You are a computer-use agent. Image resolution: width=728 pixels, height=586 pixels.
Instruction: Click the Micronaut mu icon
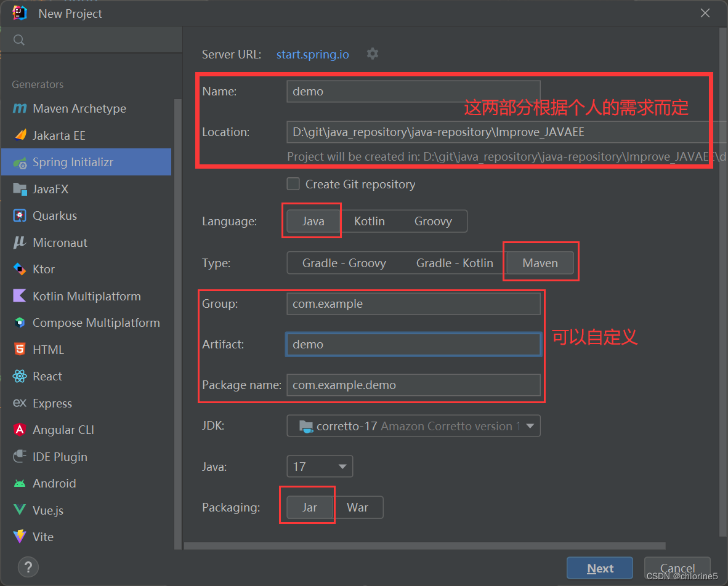(x=20, y=242)
